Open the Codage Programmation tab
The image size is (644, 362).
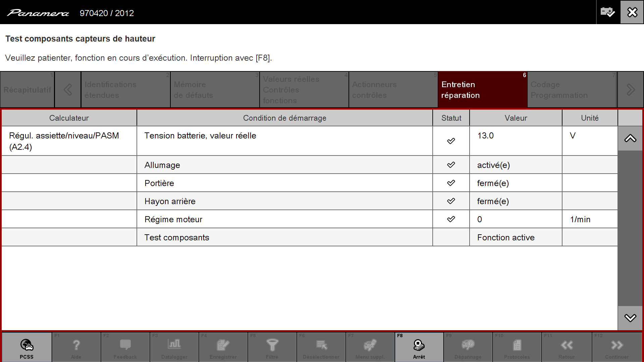[572, 89]
